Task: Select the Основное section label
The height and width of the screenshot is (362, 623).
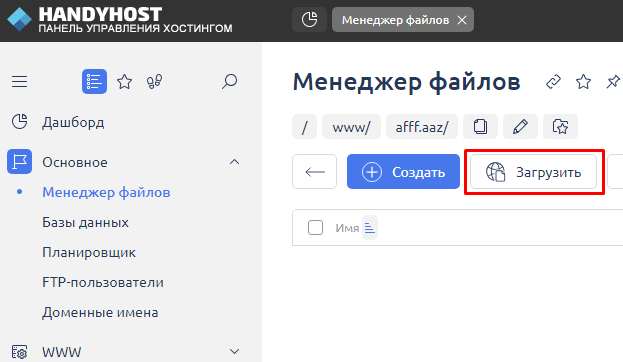Action: point(75,163)
